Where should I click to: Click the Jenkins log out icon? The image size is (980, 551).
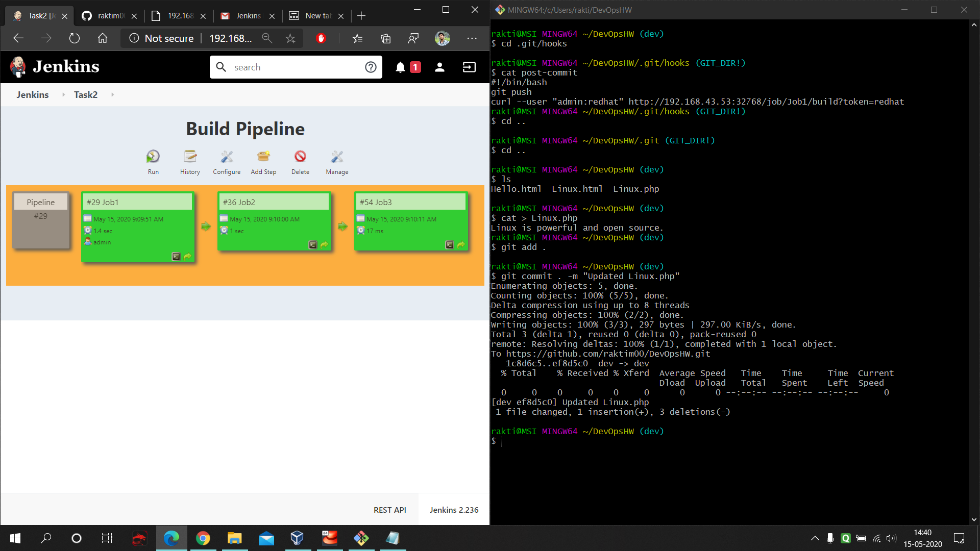point(469,67)
